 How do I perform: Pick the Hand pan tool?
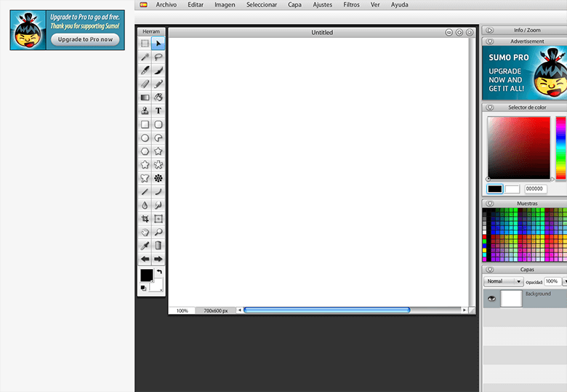(145, 232)
